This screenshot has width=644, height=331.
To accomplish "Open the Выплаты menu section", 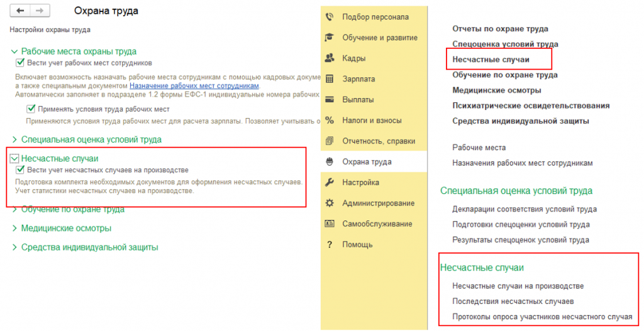I will [x=374, y=100].
